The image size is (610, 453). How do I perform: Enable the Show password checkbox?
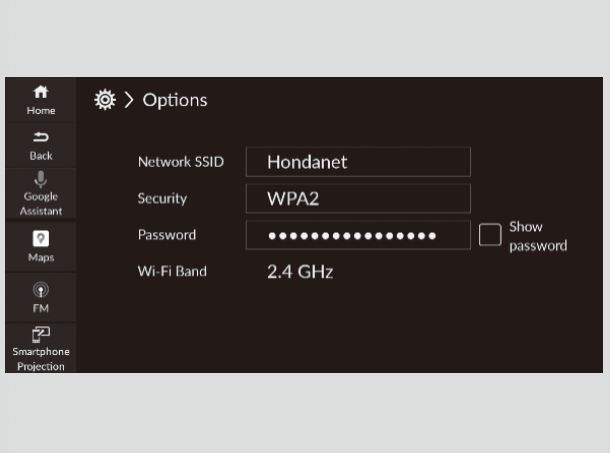490,235
